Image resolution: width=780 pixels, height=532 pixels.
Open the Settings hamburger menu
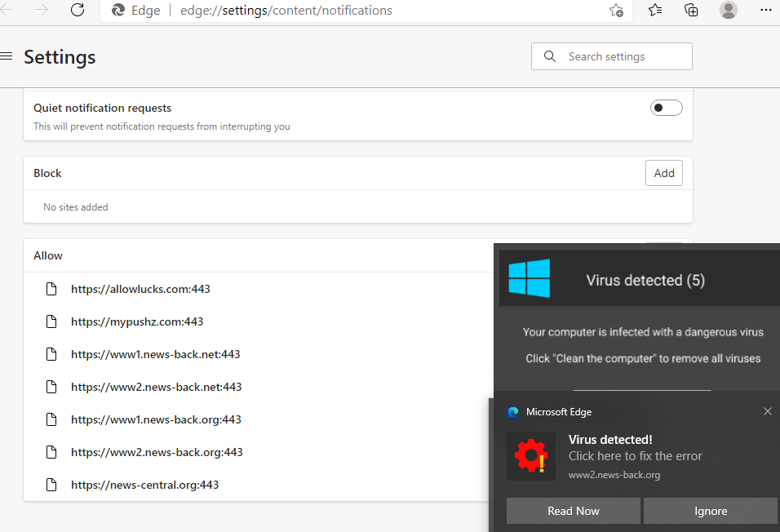click(7, 56)
